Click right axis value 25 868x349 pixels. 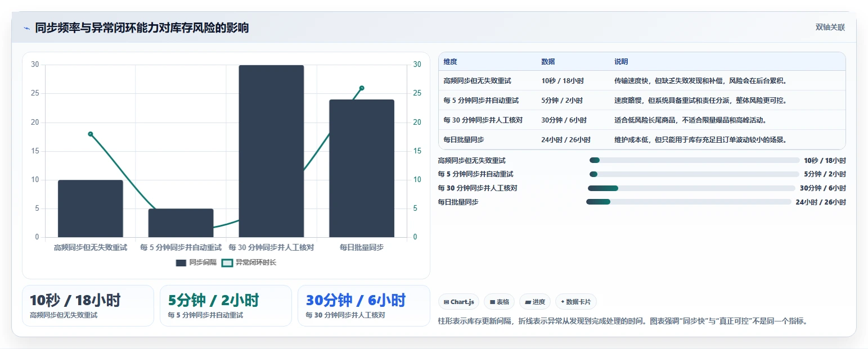click(417, 93)
